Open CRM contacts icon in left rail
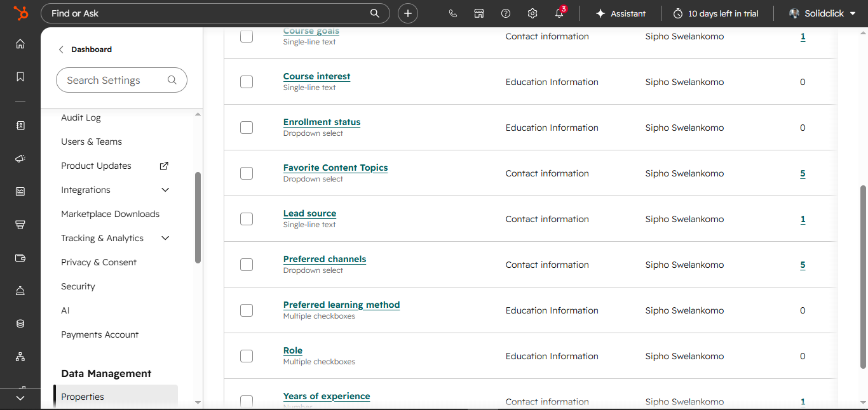The width and height of the screenshot is (868, 410). [20, 126]
